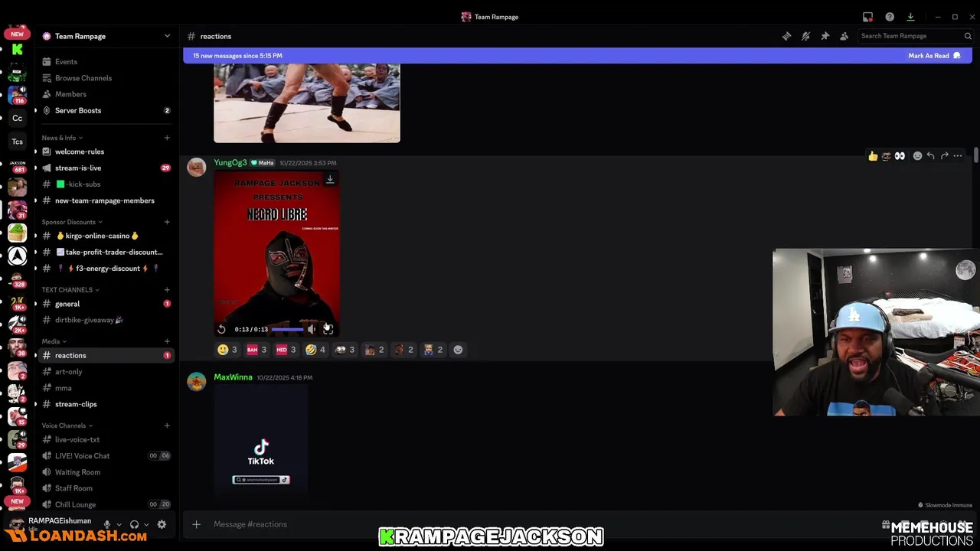Viewport: 980px width, 551px height.
Task: Open Events in sidebar
Action: tap(66, 62)
